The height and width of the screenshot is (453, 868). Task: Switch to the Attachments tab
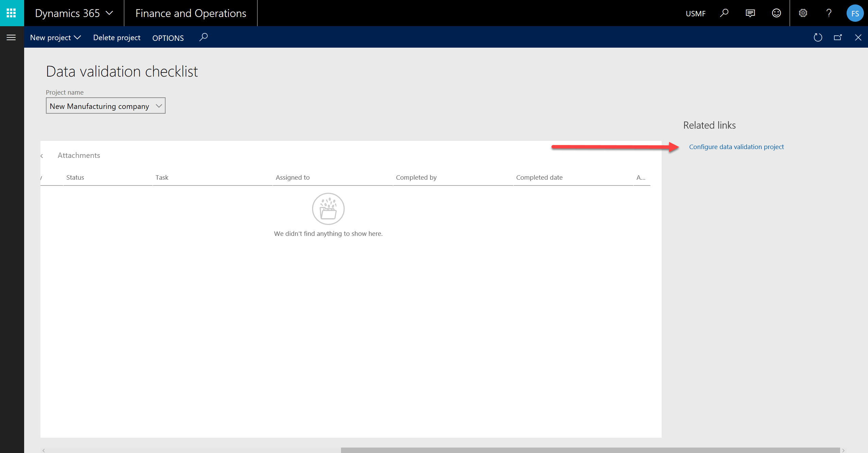tap(79, 155)
